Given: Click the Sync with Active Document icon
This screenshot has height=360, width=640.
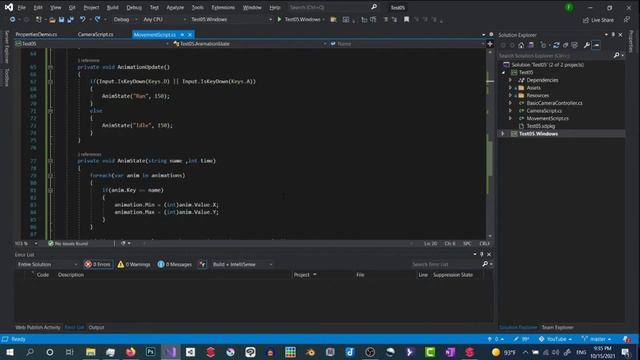Looking at the screenshot, I should coord(556,45).
